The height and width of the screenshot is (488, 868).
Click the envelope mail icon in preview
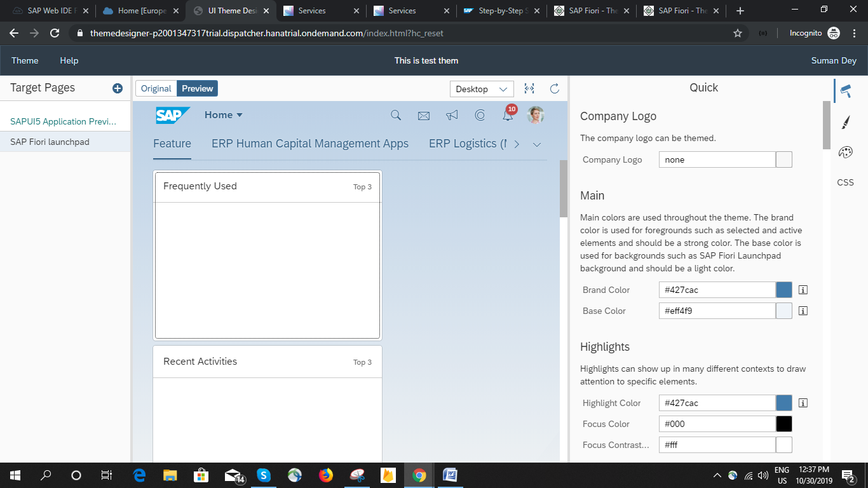[424, 116]
